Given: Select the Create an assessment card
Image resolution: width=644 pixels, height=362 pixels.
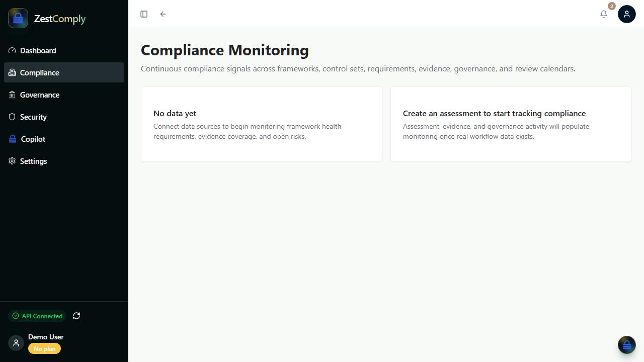Looking at the screenshot, I should 511,124.
